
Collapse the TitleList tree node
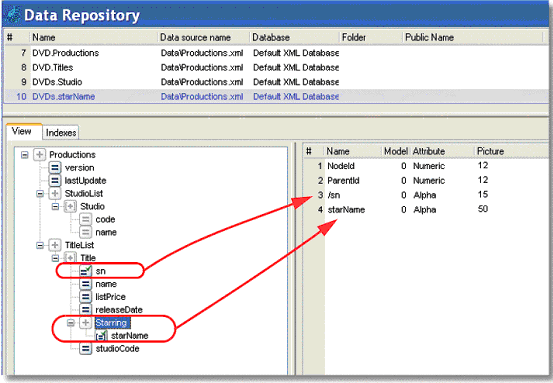(40, 245)
